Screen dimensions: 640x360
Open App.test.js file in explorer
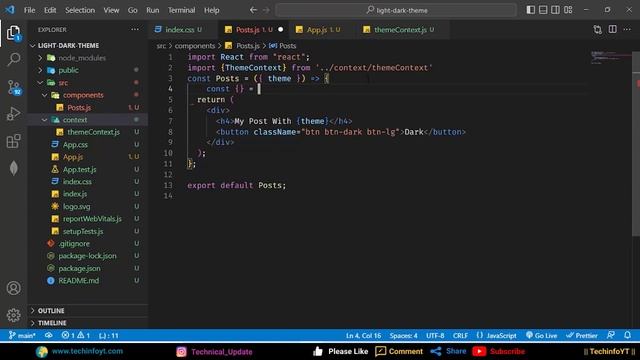[x=80, y=169]
